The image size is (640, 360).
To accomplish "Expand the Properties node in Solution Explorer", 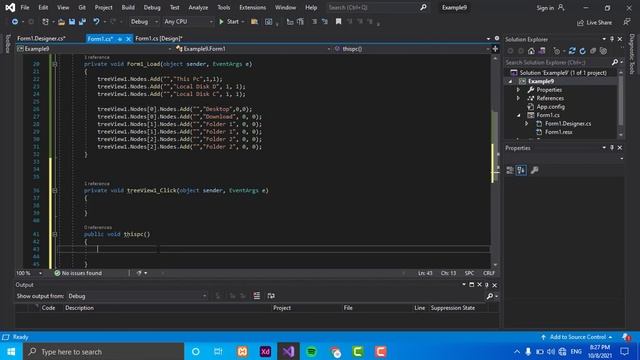I will tap(518, 90).
